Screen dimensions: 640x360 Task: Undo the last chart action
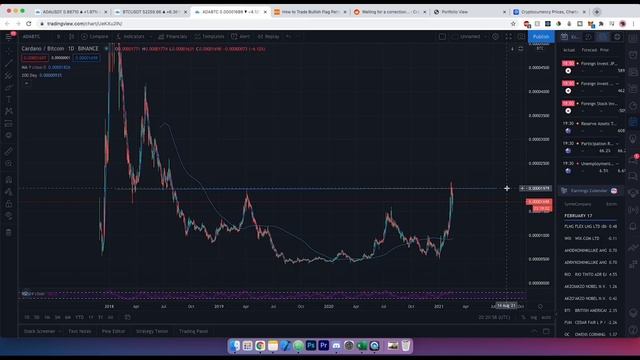tap(288, 37)
